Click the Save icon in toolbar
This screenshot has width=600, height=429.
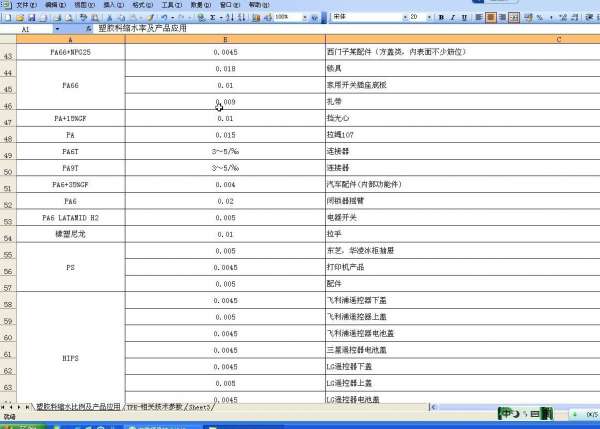coord(32,17)
